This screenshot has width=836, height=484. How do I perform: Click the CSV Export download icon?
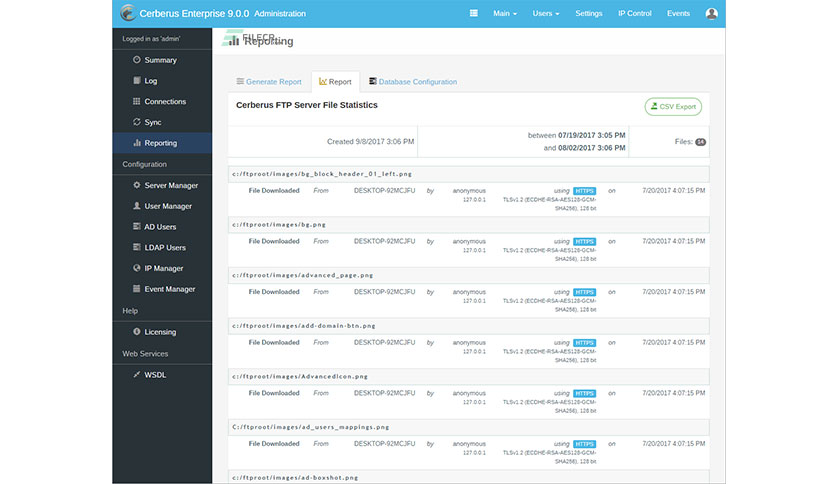(654, 107)
